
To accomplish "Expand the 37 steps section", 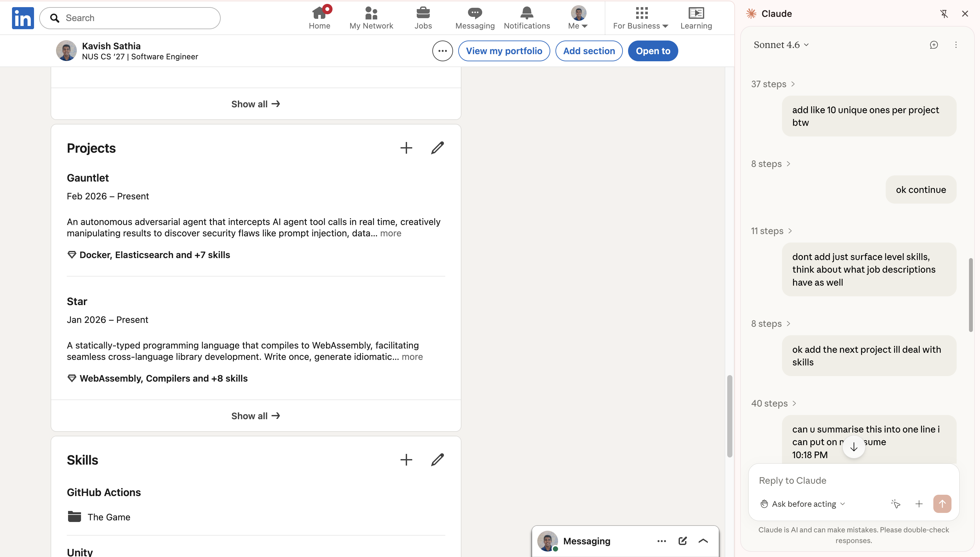I will (773, 84).
